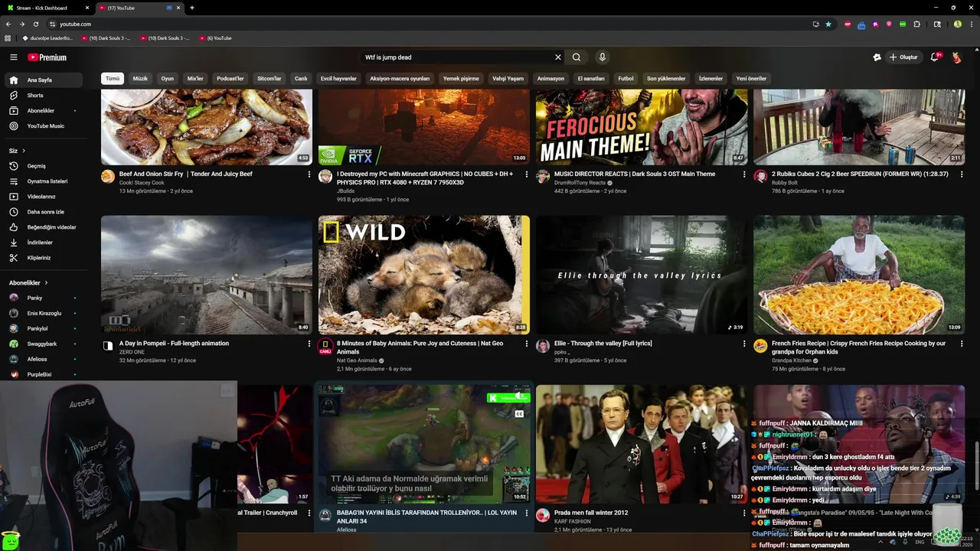Screen dimensions: 980x551
Task: Click the youtube.com address bar
Action: pos(429,24)
